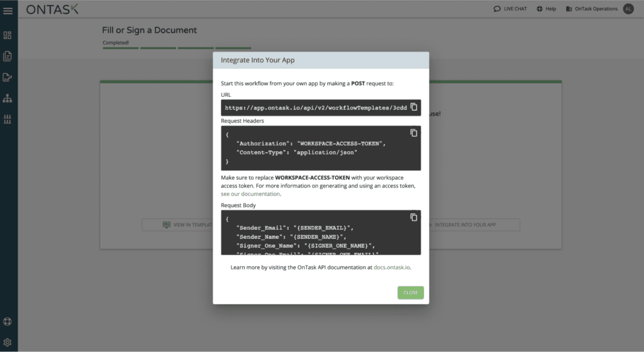Open the Help menu
The height and width of the screenshot is (352, 644).
tap(547, 9)
